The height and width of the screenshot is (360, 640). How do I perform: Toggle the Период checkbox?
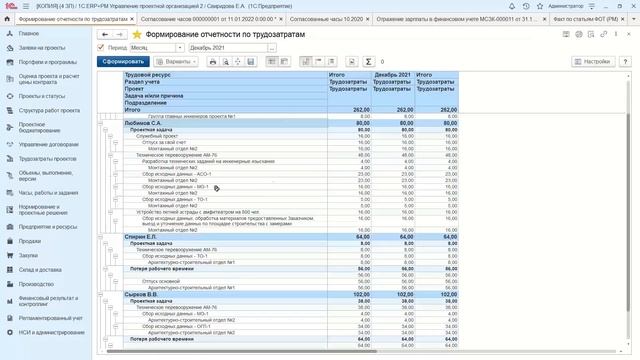[101, 48]
